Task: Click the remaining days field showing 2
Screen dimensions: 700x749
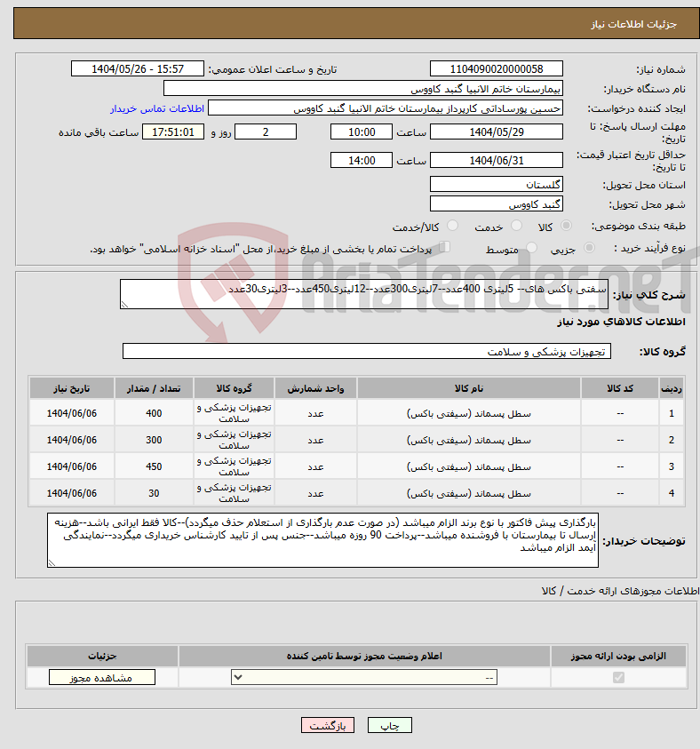Action: 266,131
